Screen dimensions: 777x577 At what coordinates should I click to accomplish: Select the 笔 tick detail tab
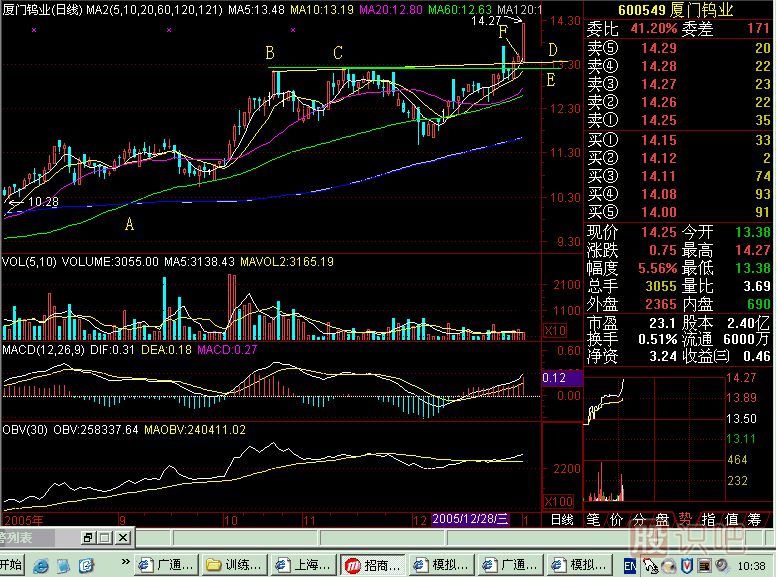point(594,519)
